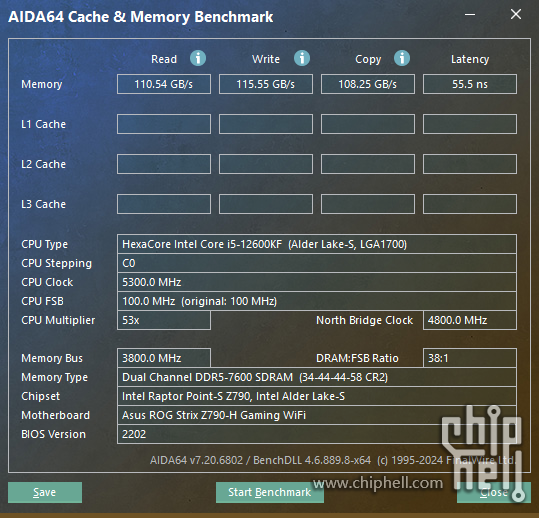Click the North Bridge Clock value 4800.0 MHz
Viewport: 539px width, 518px height.
470,320
